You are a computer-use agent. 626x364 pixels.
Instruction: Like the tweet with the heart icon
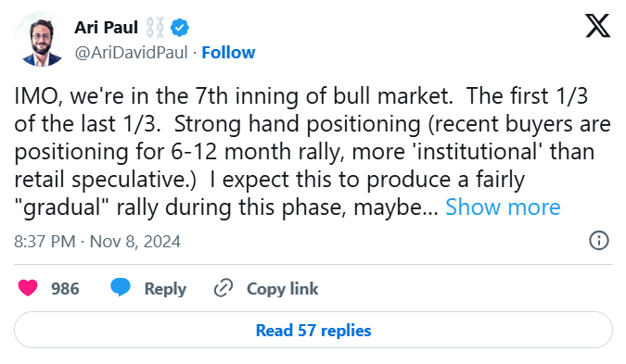[28, 288]
